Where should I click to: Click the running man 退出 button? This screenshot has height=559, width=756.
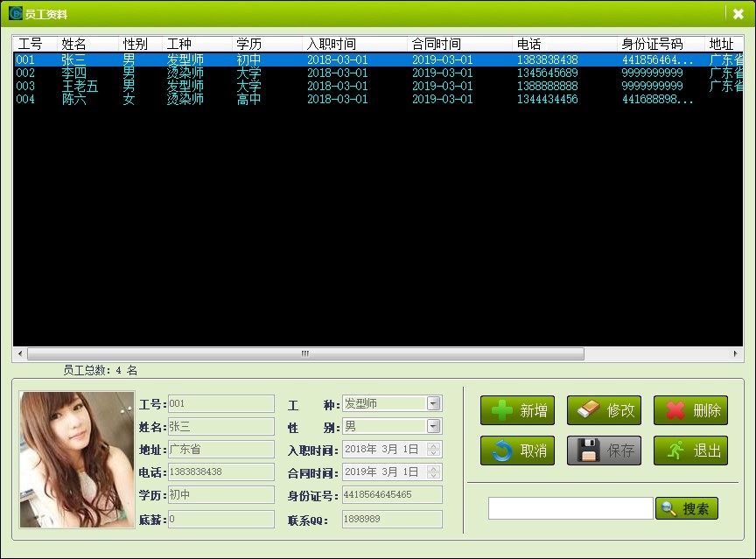(690, 451)
